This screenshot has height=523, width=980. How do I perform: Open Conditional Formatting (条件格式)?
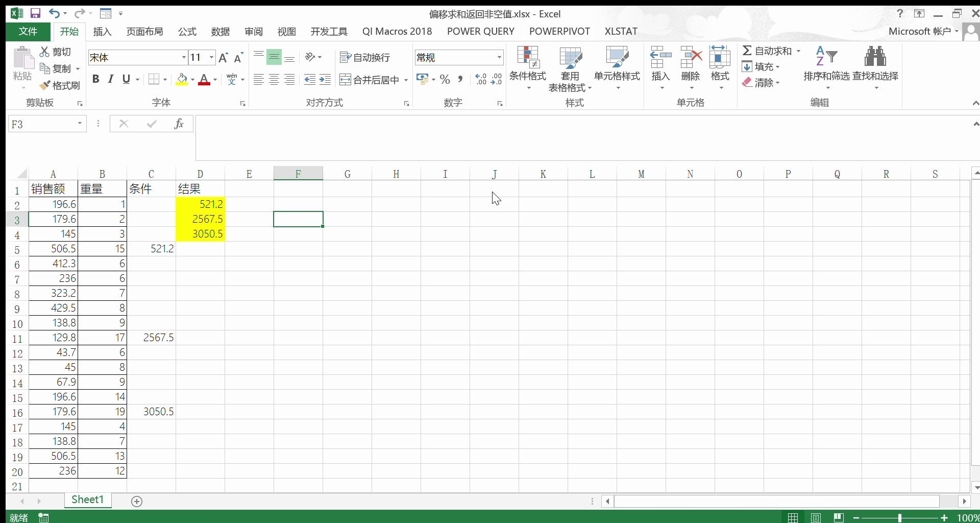click(528, 67)
